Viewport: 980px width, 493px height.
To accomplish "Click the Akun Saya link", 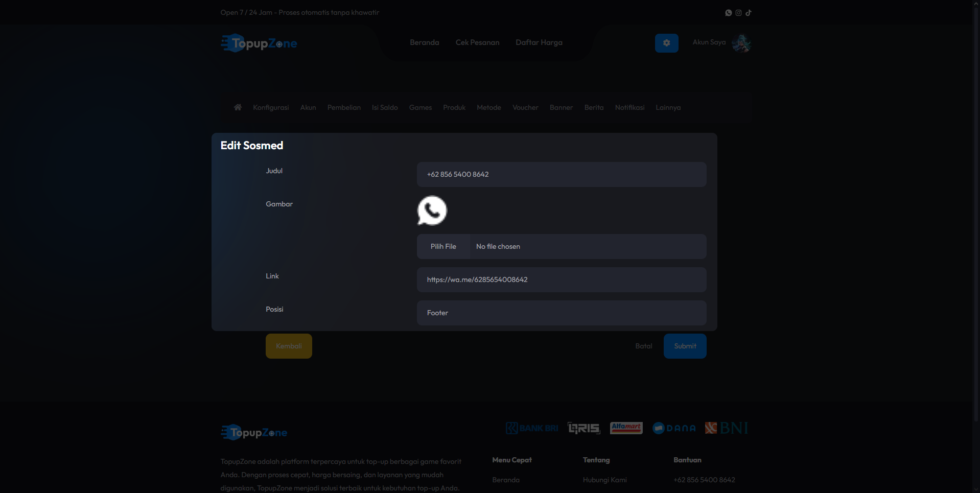I will pyautogui.click(x=709, y=42).
